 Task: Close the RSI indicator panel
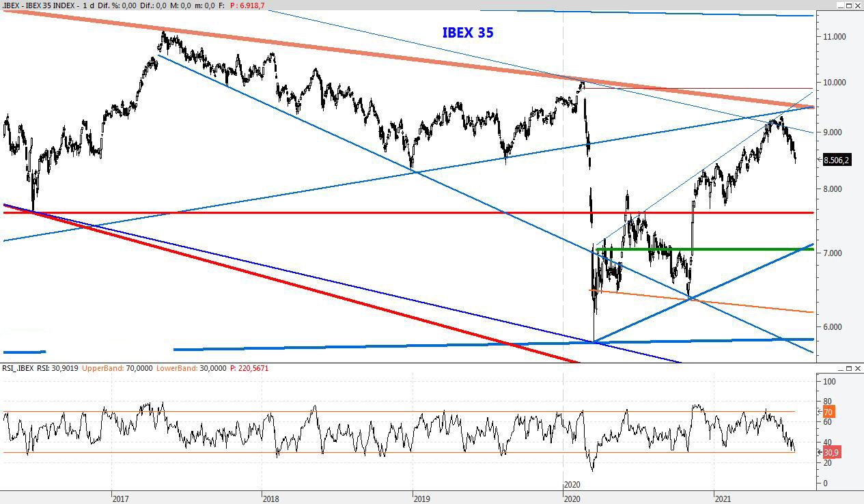(857, 369)
